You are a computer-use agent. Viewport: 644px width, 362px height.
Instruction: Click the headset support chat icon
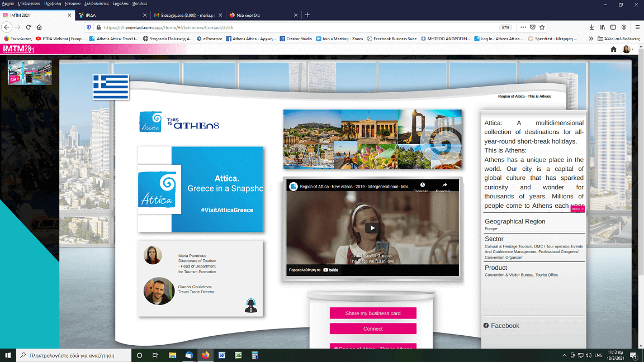250,306
